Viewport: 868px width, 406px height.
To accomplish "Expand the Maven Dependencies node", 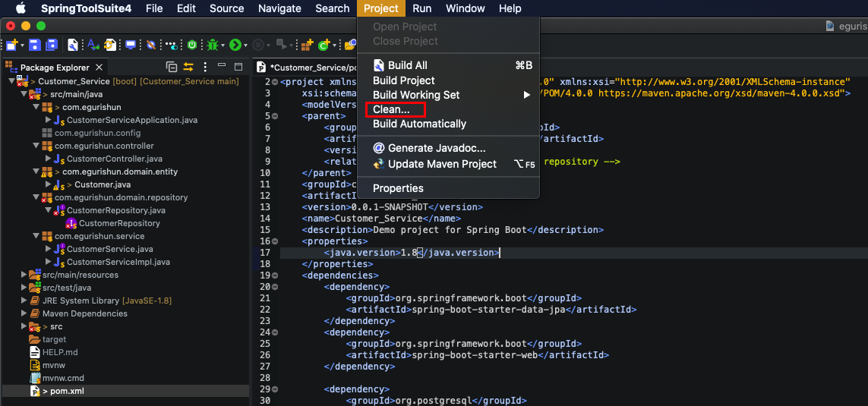I will pyautogui.click(x=24, y=313).
